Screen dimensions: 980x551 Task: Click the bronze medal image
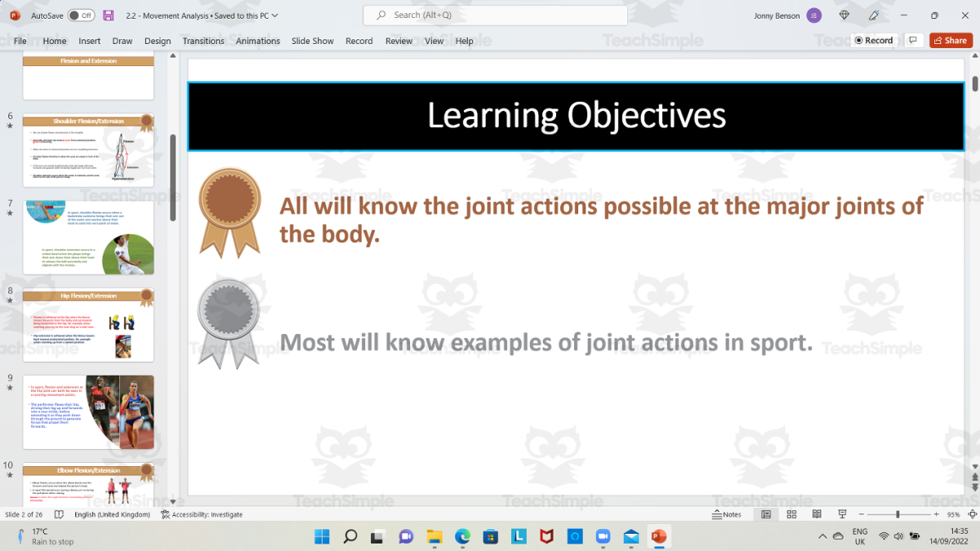click(229, 212)
